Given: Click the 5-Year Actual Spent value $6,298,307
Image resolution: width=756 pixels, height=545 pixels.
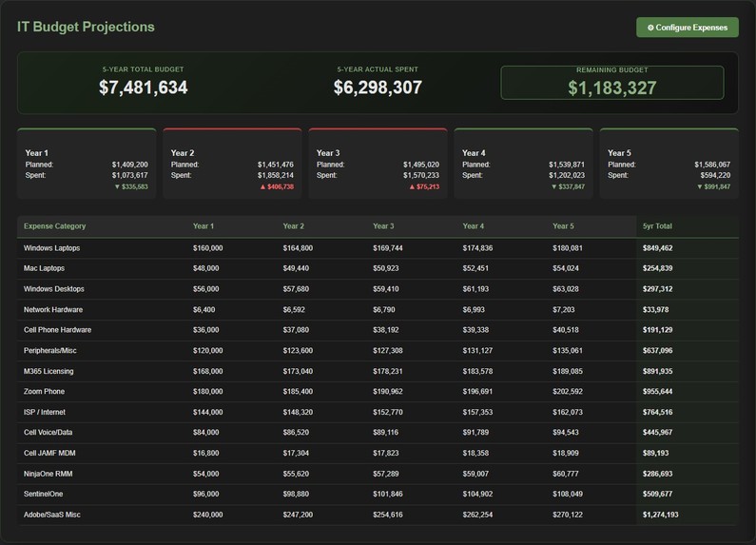Looking at the screenshot, I should pos(378,88).
